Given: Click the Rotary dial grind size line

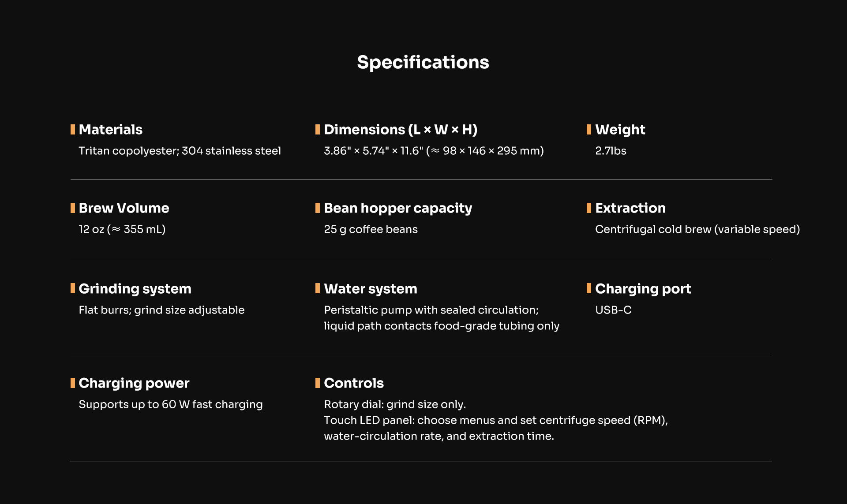Looking at the screenshot, I should click(x=395, y=404).
